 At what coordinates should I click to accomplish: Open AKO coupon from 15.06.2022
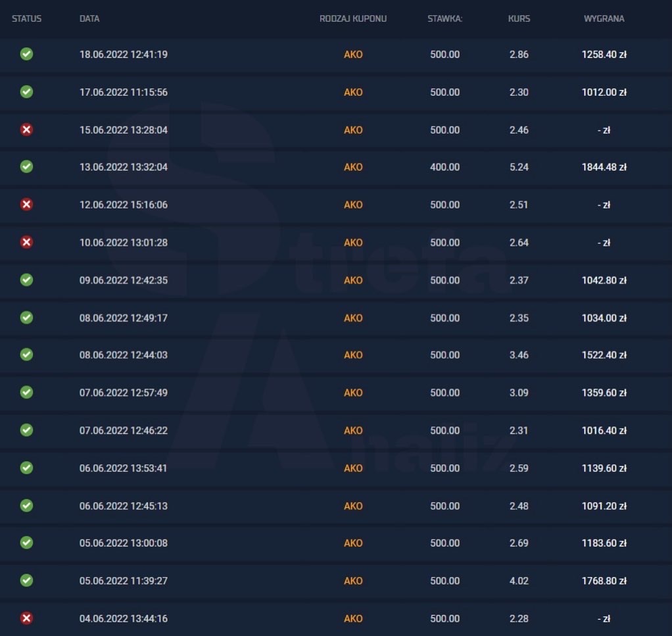pos(353,130)
